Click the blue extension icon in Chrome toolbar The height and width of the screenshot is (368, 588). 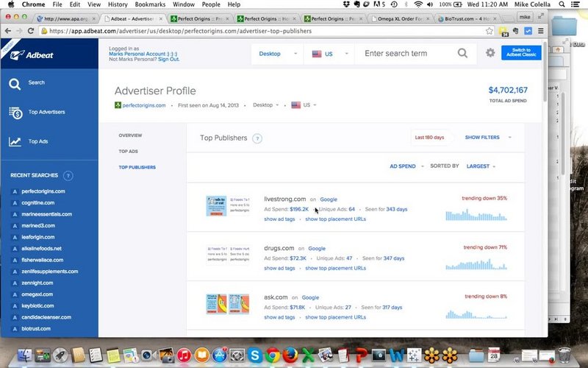[528, 31]
